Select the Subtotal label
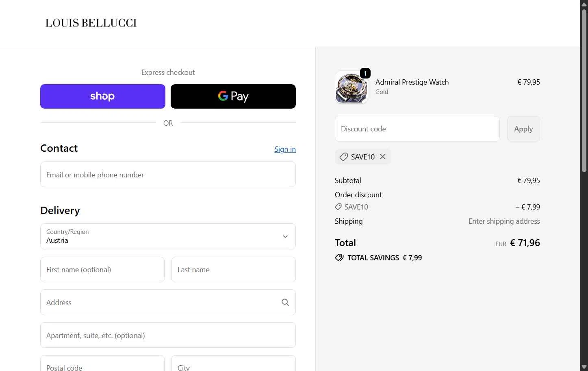The height and width of the screenshot is (371, 588). click(x=348, y=181)
